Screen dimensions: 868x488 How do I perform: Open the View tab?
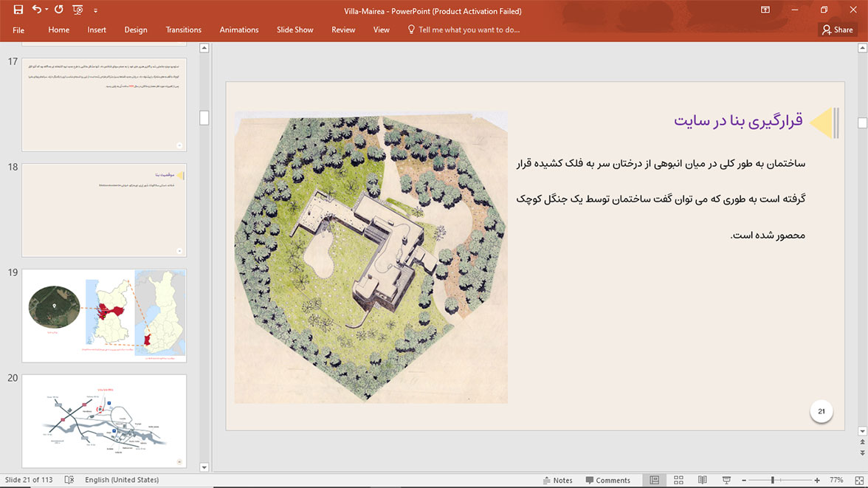click(x=382, y=30)
